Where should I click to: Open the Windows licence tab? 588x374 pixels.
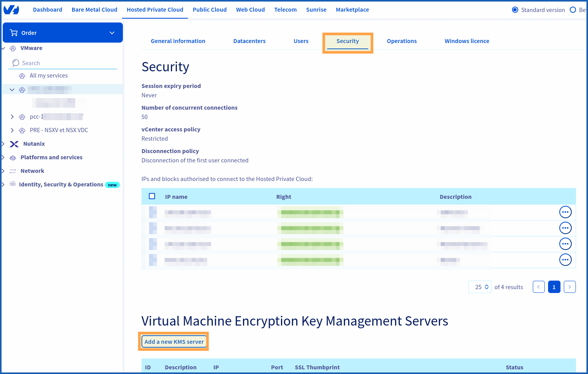467,41
